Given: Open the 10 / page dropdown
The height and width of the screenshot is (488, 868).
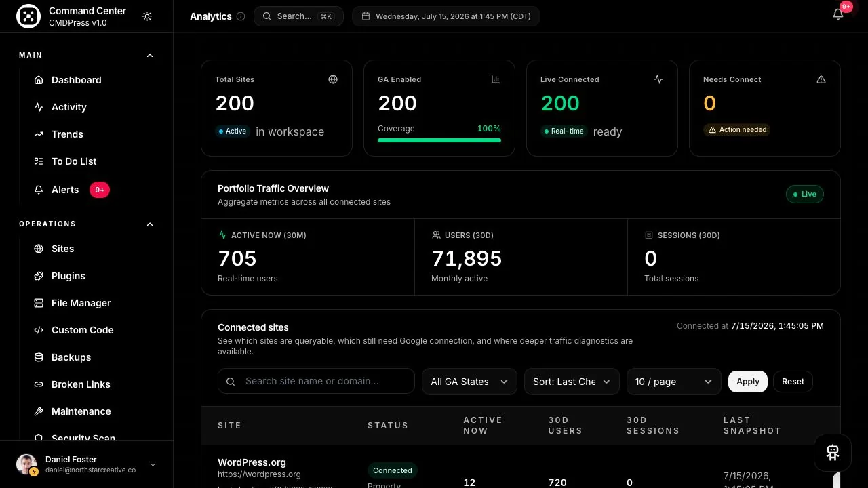Looking at the screenshot, I should pos(673,382).
